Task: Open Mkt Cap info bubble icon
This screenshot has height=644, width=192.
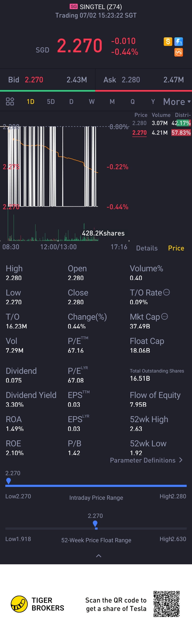Action: coord(165,316)
